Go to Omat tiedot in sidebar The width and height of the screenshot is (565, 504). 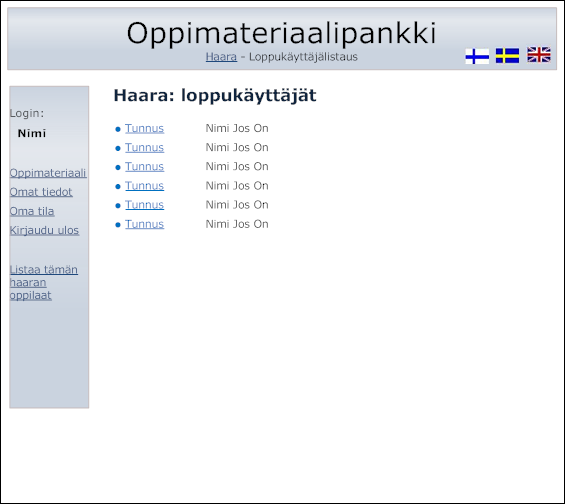41,192
